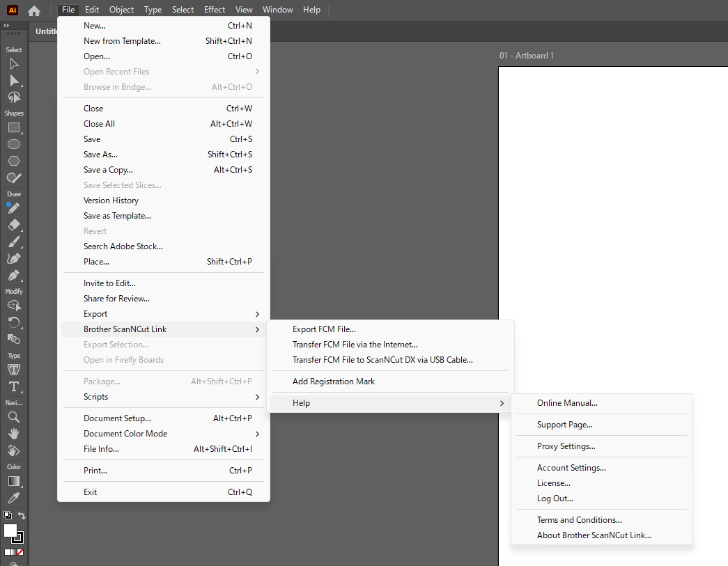Click the Swap Fill and Stroke arrow
The image size is (728, 566).
pos(22,515)
